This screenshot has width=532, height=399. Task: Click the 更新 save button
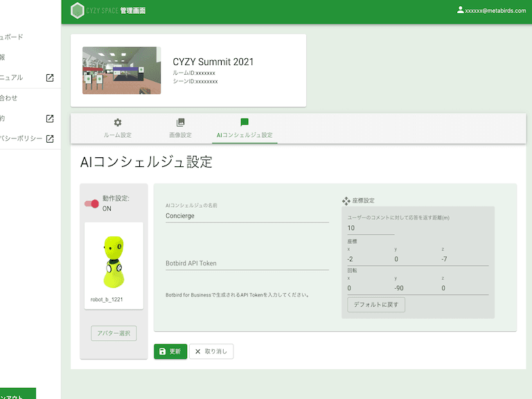[x=170, y=351]
